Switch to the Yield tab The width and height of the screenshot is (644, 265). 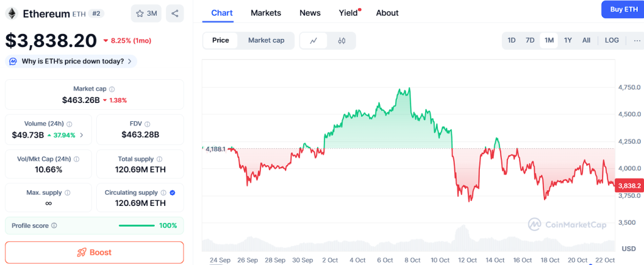pos(348,13)
